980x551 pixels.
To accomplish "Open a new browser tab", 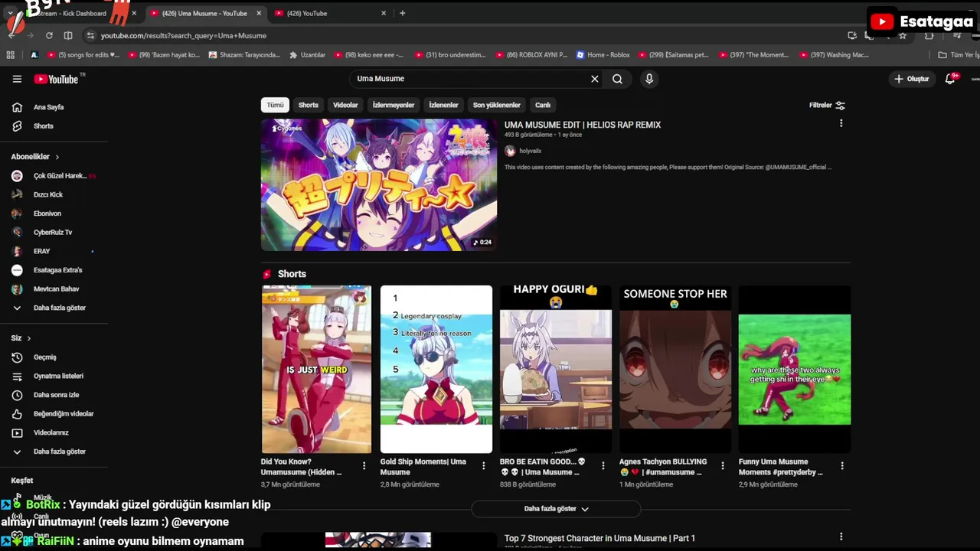I will tap(402, 13).
